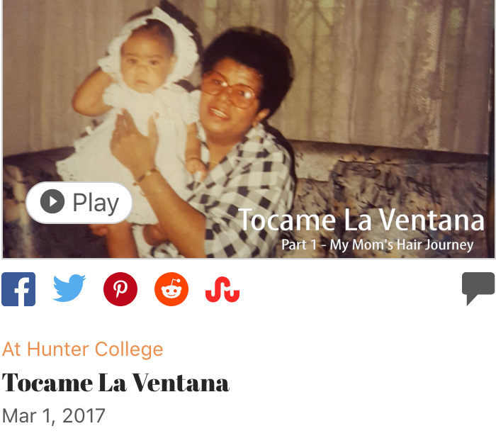Start the video with the Play button
Image resolution: width=496 pixels, height=448 pixels.
[79, 203]
